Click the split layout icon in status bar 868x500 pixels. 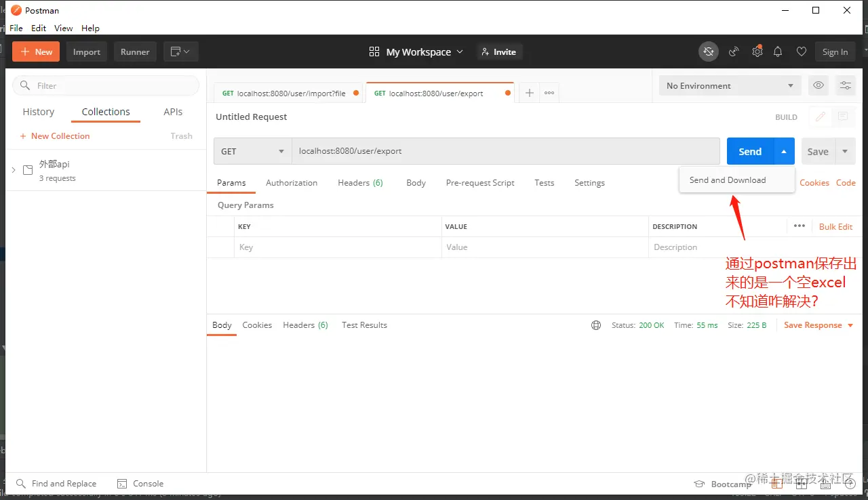tap(802, 484)
